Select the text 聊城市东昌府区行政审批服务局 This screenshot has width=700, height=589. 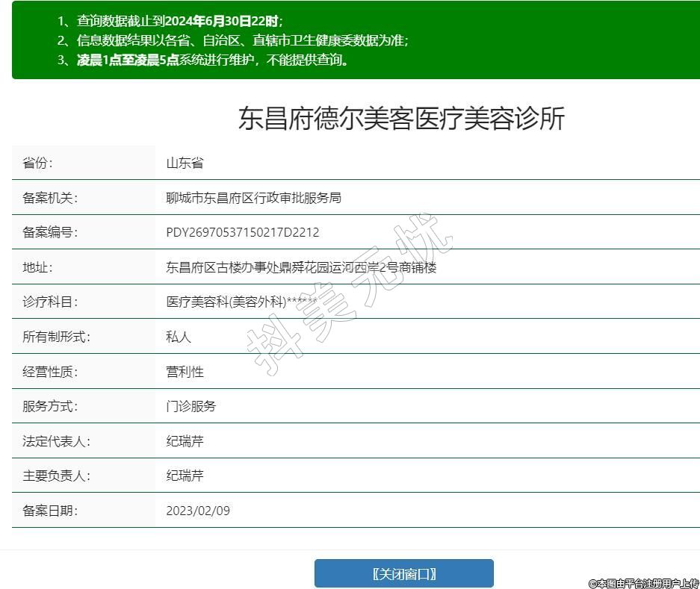pyautogui.click(x=253, y=198)
